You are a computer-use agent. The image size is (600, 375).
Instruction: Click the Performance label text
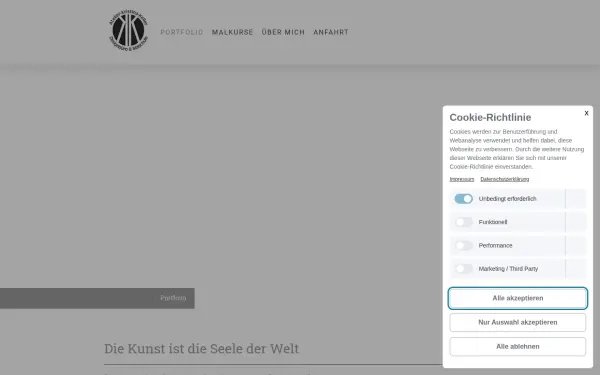pos(495,246)
